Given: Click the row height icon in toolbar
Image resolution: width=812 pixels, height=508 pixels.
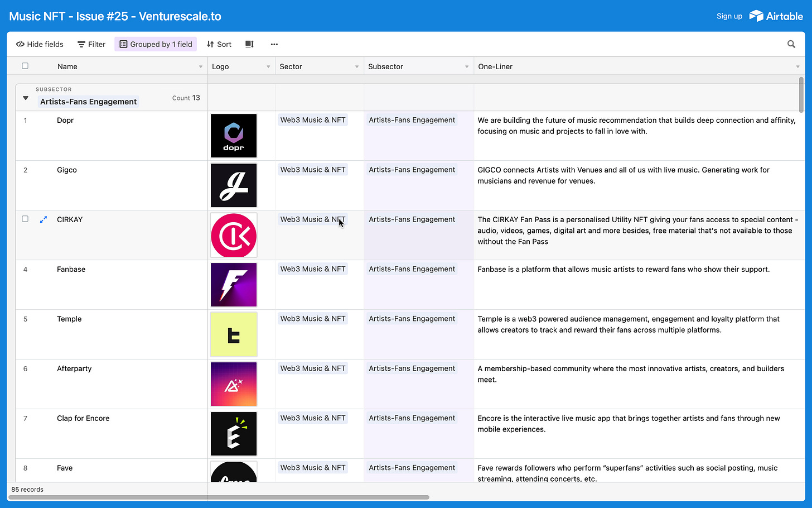Looking at the screenshot, I should [249, 44].
